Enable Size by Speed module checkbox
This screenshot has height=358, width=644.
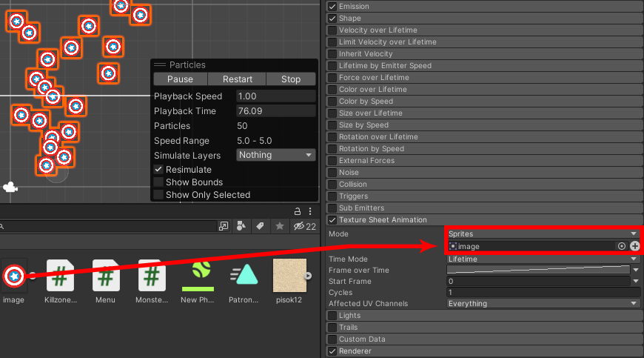(x=332, y=125)
